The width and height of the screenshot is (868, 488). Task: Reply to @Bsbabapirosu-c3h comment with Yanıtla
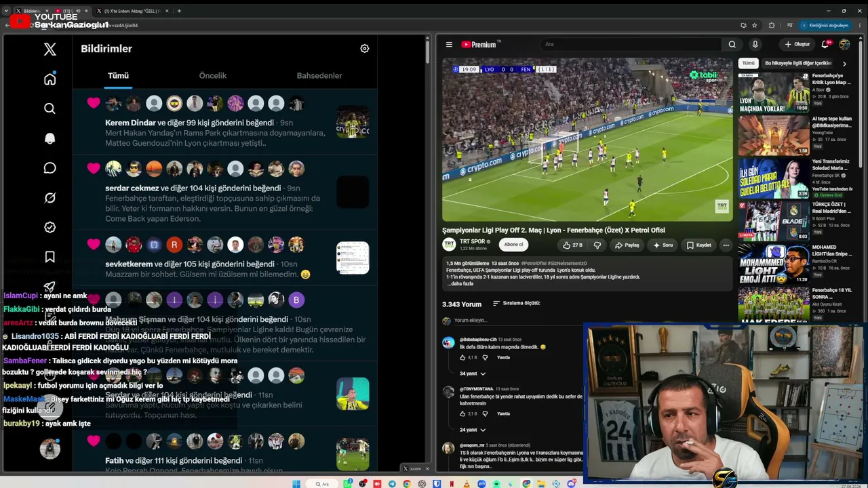click(503, 357)
